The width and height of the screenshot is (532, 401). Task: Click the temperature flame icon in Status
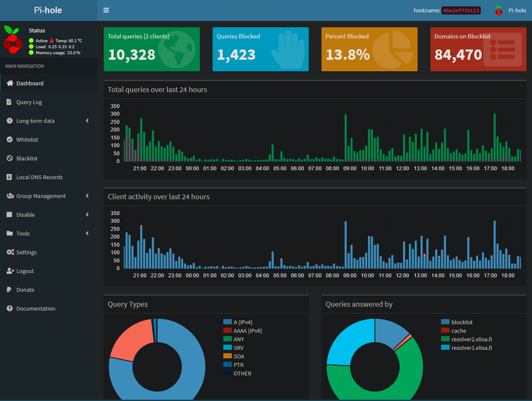(52, 41)
